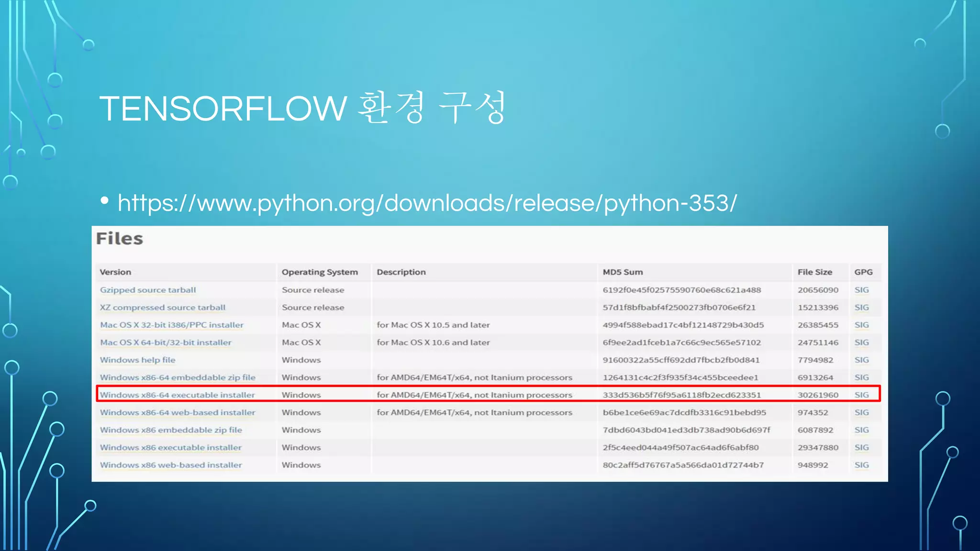Open Mac OS X 64-bit/32-bit installer link

click(x=166, y=342)
